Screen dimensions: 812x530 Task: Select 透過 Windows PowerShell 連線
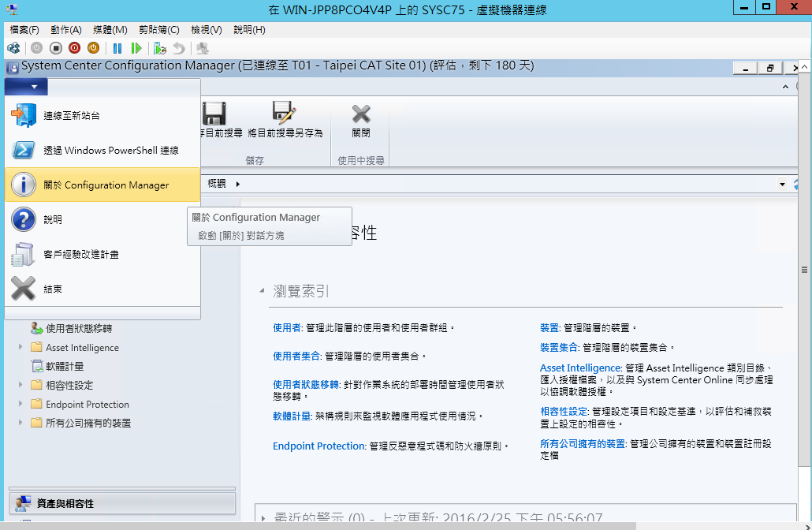(102, 150)
